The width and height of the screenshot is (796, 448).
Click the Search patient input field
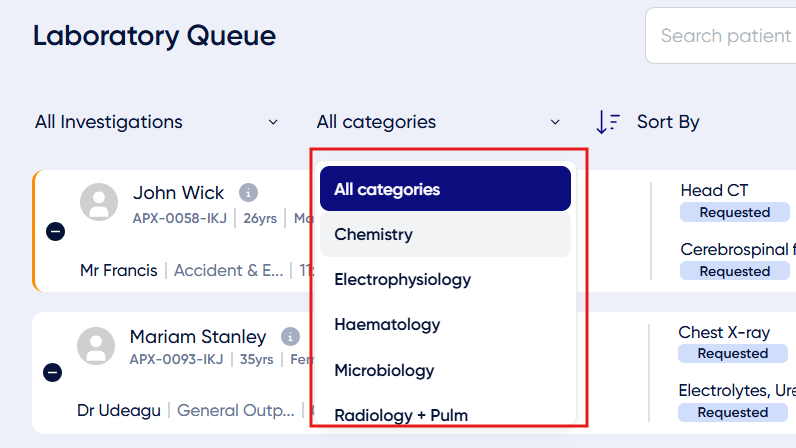coord(721,36)
